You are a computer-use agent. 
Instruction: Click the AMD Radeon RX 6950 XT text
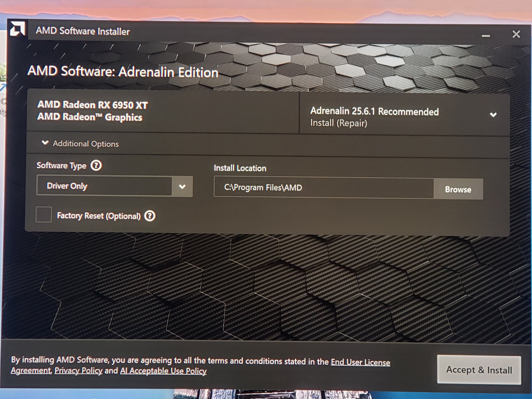[93, 105]
